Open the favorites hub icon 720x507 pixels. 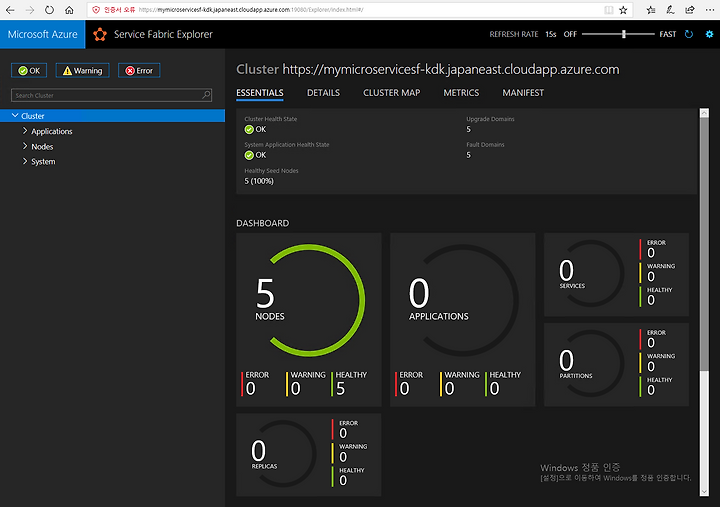click(x=651, y=10)
